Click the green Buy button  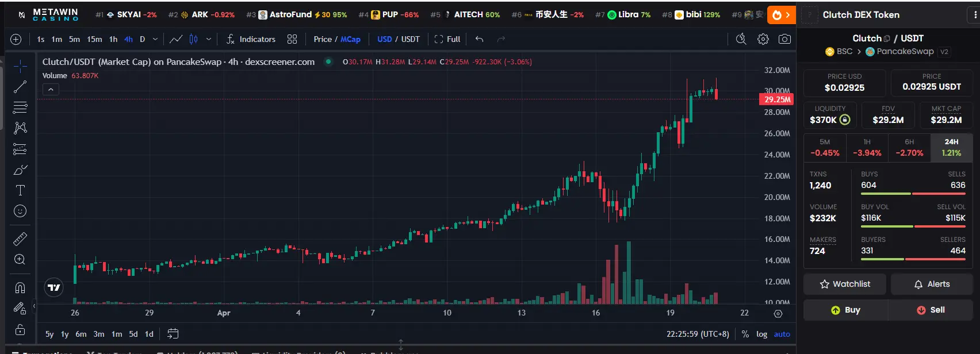tap(845, 310)
